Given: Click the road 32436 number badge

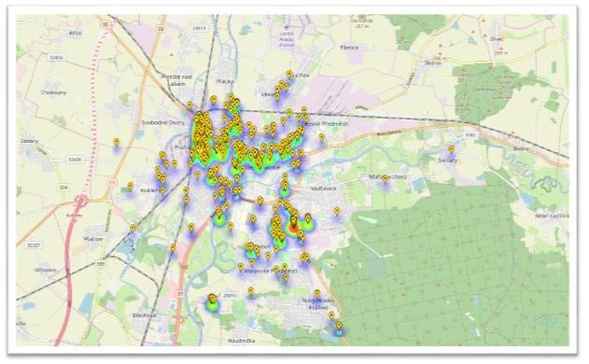Looking at the screenshot, I should click(76, 160).
